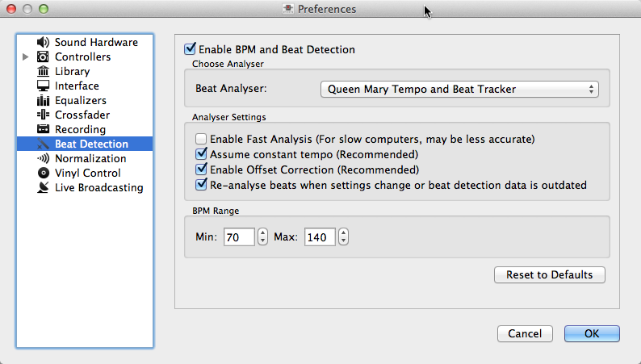Click the OK button
Screen dimensions: 641x364
pos(592,334)
